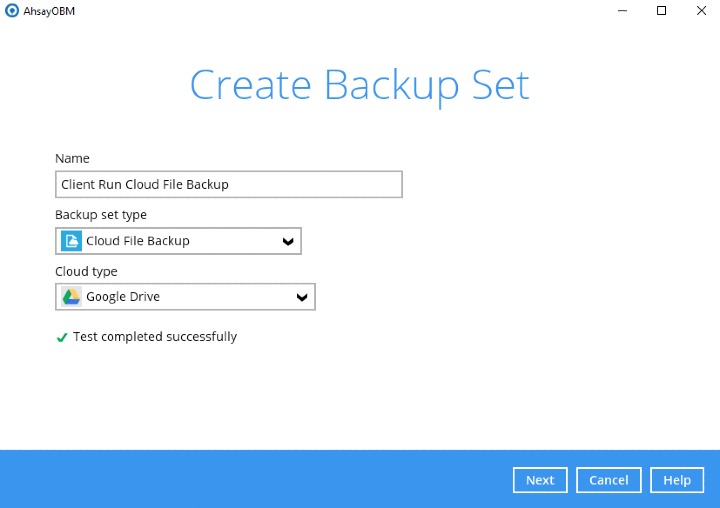
Task: Click the 'Create Backup Set' heading
Action: 360,86
